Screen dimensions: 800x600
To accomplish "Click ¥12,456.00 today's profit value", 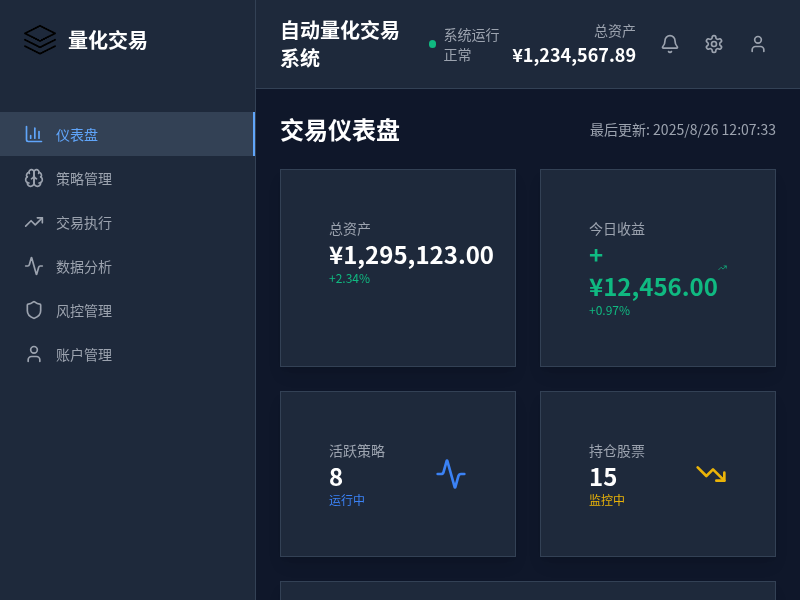I will click(653, 287).
